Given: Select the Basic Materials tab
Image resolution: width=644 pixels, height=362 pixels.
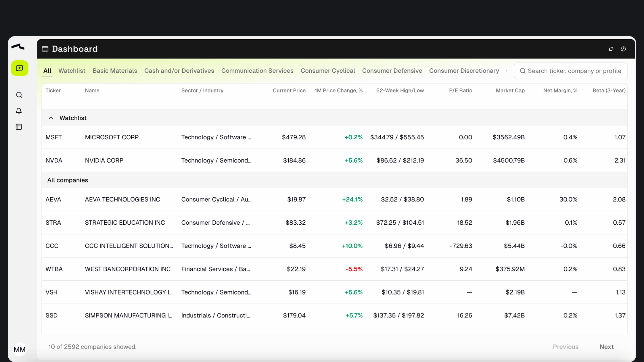Looking at the screenshot, I should click(x=115, y=71).
